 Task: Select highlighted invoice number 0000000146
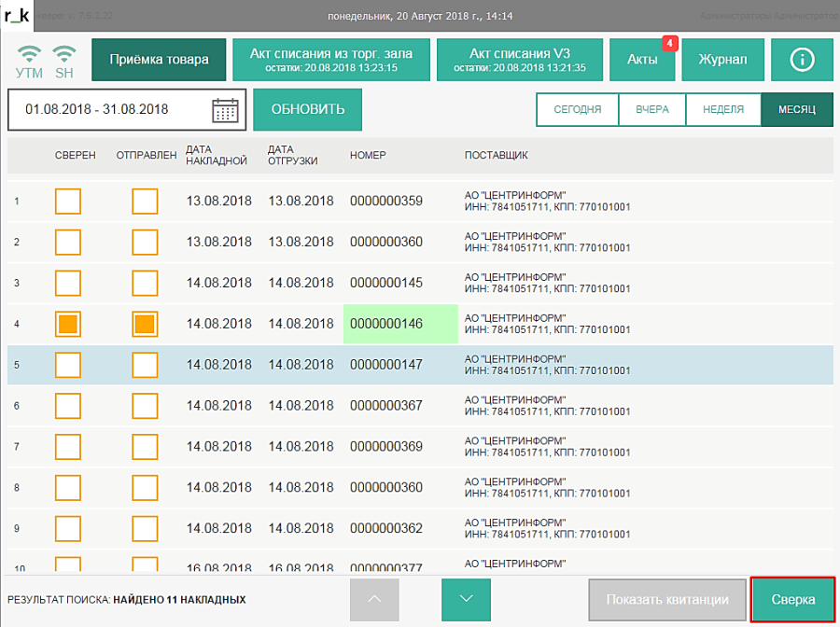pyautogui.click(x=400, y=324)
